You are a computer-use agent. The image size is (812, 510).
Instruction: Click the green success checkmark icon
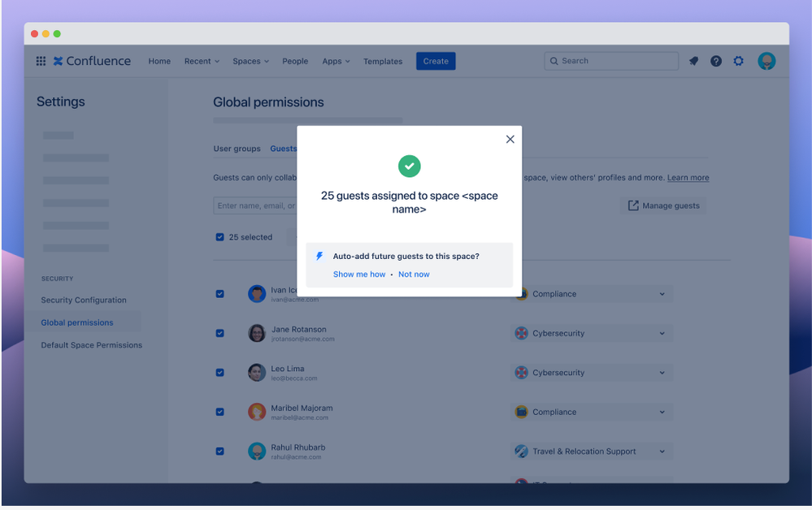[409, 166]
